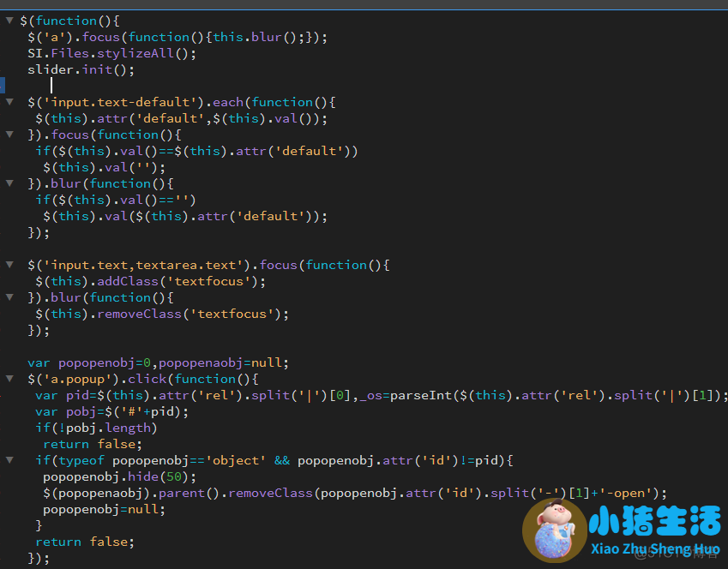Image resolution: width=728 pixels, height=569 pixels.
Task: Click the popopenobj=null; line
Action: coord(104,509)
